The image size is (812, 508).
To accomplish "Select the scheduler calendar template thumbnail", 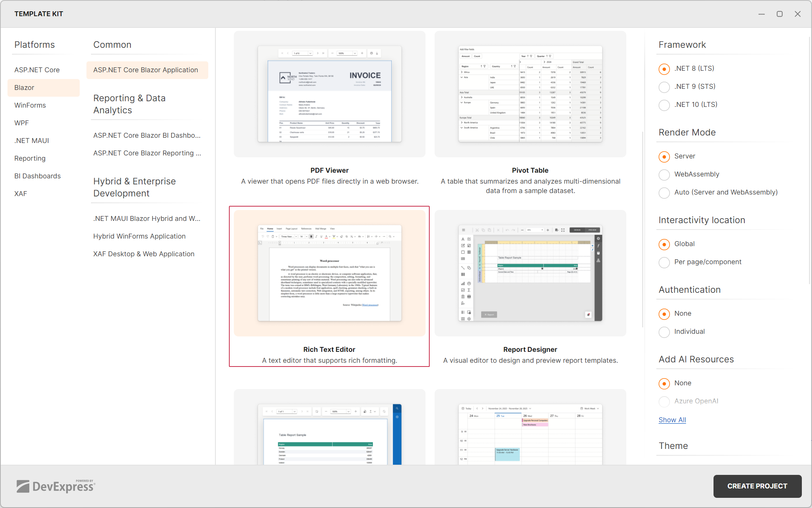I will [x=530, y=433].
